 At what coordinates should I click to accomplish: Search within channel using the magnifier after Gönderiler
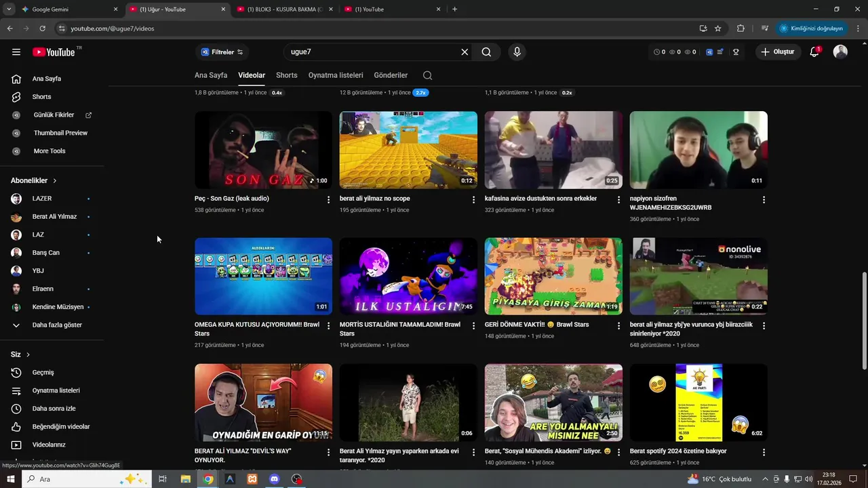point(427,75)
